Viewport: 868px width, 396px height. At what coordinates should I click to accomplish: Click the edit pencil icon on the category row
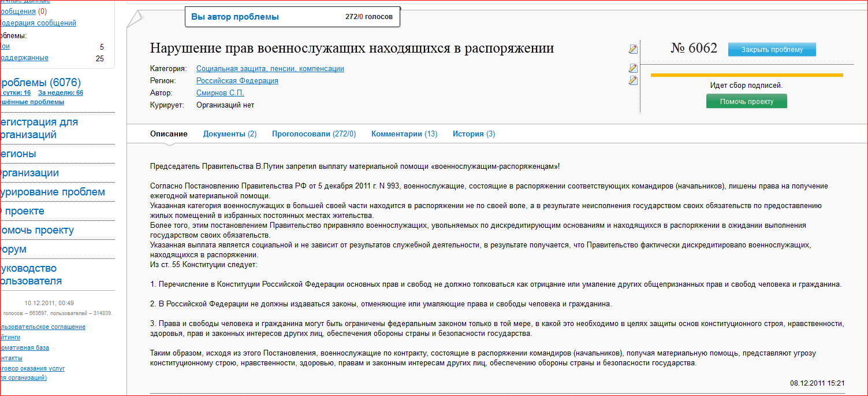pyautogui.click(x=633, y=69)
